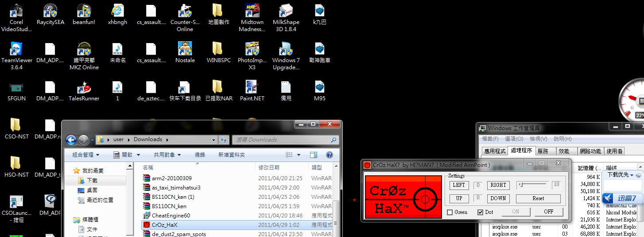This screenshot has height=237, width=644.
Task: Open the address bar history dropdown
Action: 214,139
